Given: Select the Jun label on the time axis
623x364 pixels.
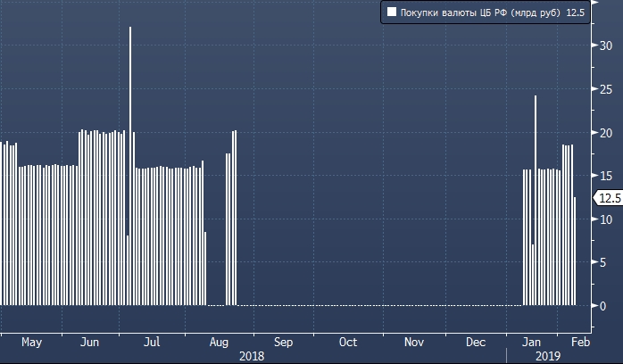Looking at the screenshot, I should [91, 342].
